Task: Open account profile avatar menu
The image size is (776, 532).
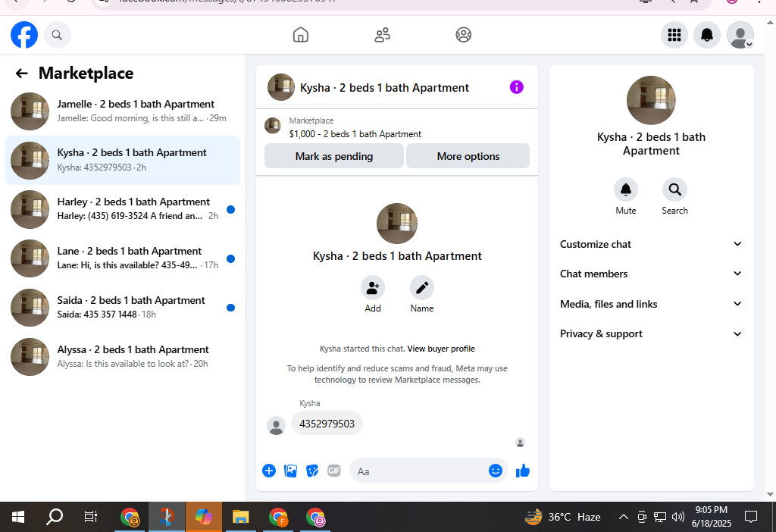Action: [740, 35]
